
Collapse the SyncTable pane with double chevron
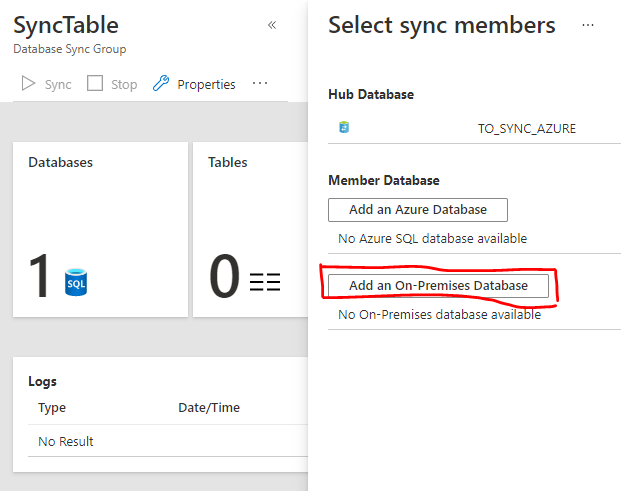click(x=272, y=25)
